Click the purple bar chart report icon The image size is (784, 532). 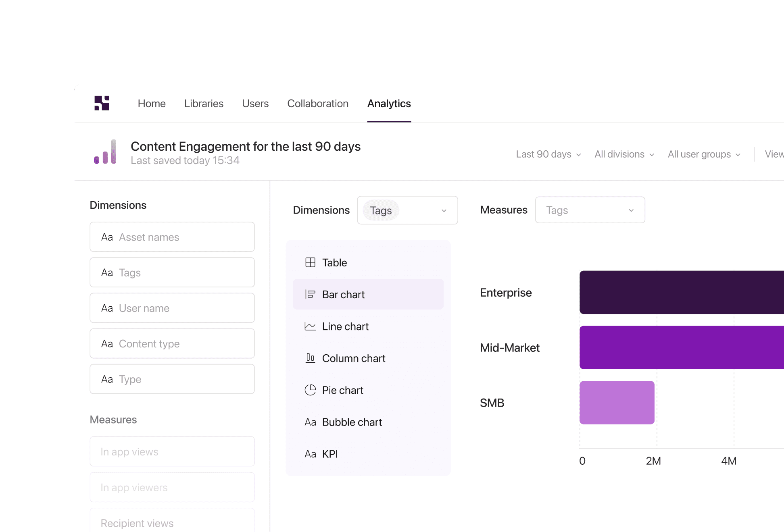(x=105, y=152)
